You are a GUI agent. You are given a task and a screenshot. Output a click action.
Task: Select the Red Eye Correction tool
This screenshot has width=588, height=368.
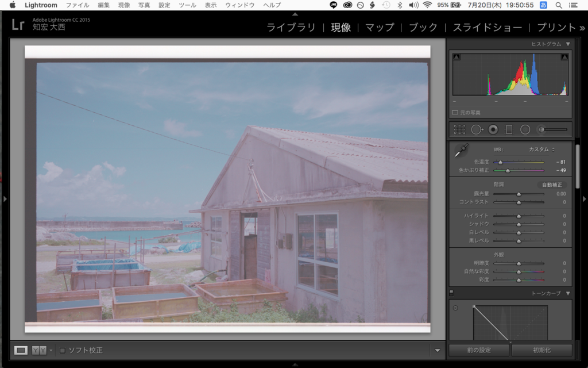pyautogui.click(x=493, y=129)
